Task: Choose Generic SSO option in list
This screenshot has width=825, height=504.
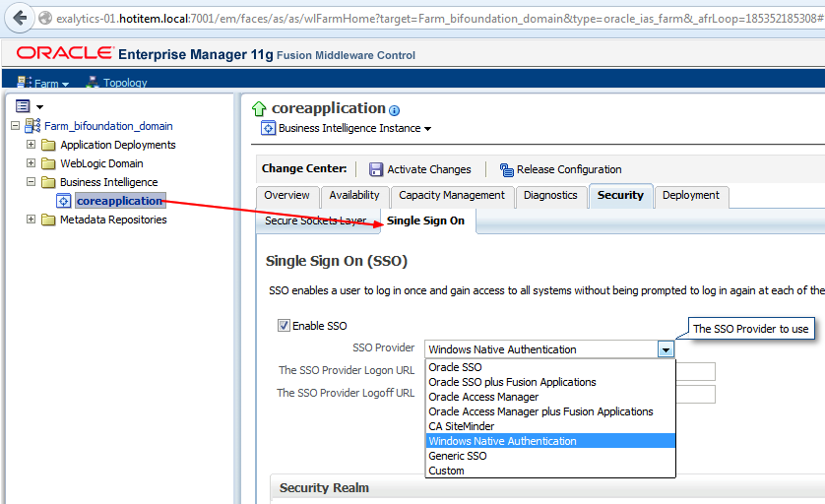Action: click(x=458, y=456)
